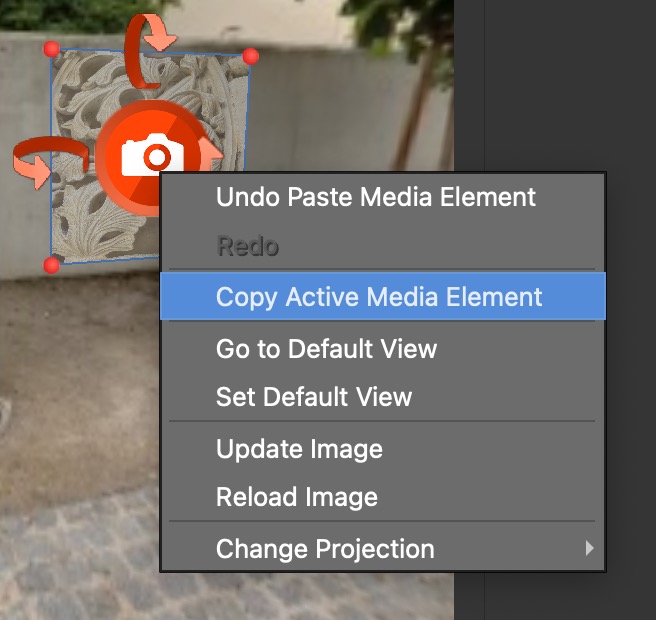Click the top-right red corner handle
656x620 pixels.
[251, 57]
